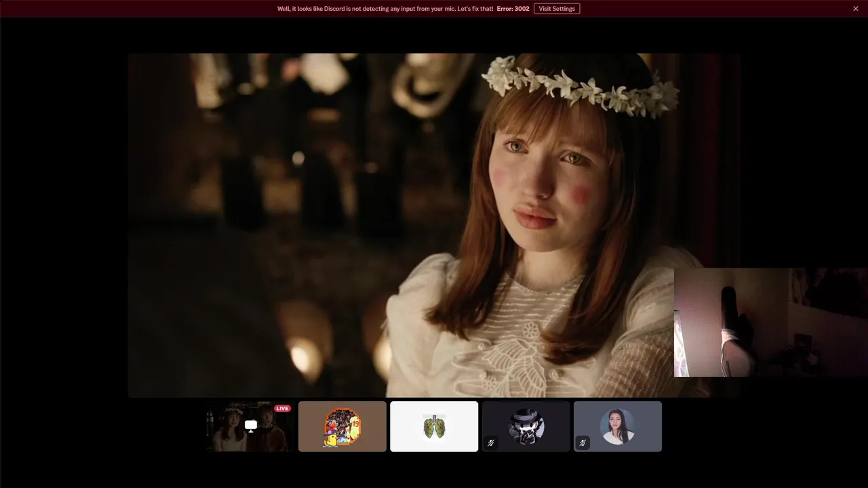This screenshot has width=868, height=488.
Task: Click the masked character avatar image
Action: [526, 426]
